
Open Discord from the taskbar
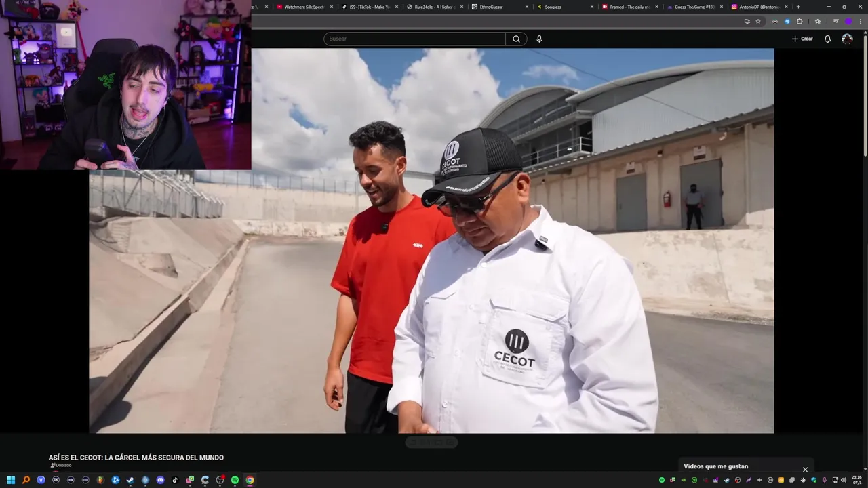tap(160, 480)
